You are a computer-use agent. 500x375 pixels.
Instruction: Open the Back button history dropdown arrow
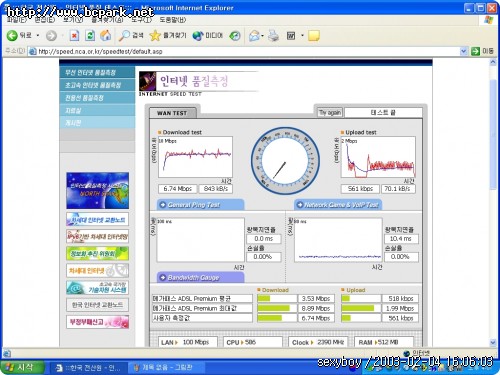[38, 35]
